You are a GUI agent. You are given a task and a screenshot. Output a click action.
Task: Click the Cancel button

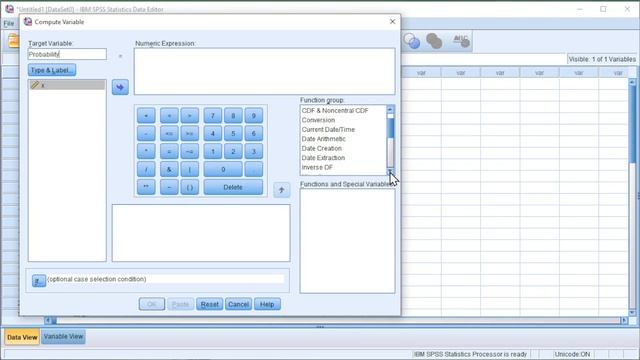(x=238, y=304)
